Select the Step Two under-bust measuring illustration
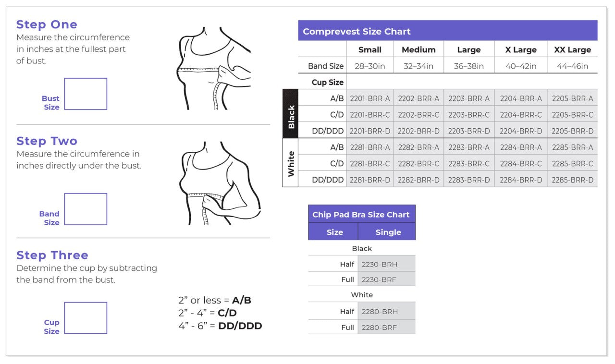The height and width of the screenshot is (364, 615). pyautogui.click(x=220, y=183)
